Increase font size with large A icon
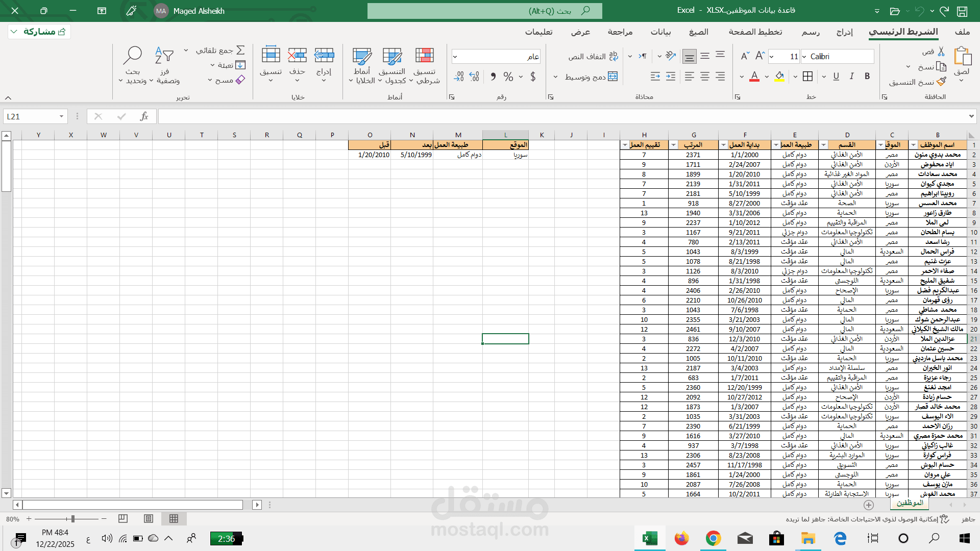This screenshot has width=980, height=551. pos(760,56)
